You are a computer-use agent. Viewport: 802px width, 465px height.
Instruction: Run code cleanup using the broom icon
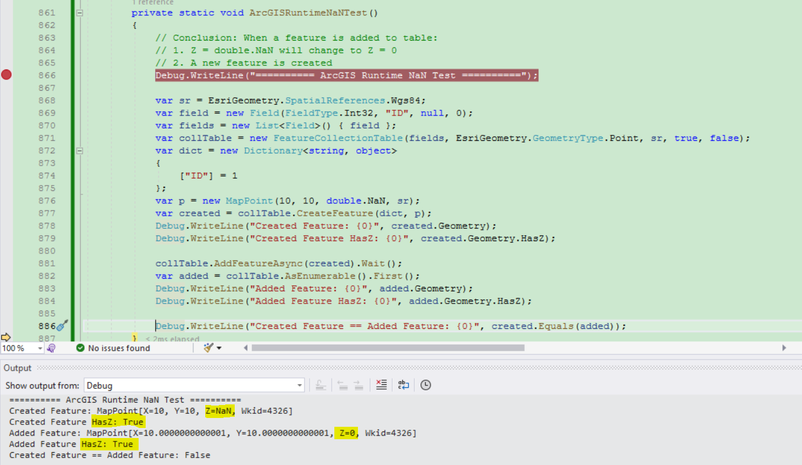tap(208, 348)
